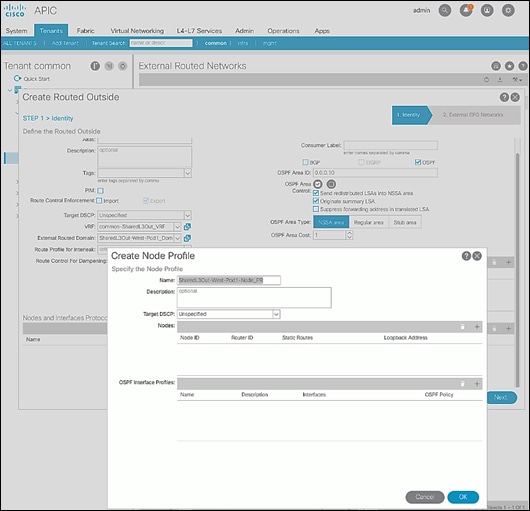This screenshot has width=530, height=511.
Task: Adjust the OSPF Area Cost stepper
Action: point(349,235)
